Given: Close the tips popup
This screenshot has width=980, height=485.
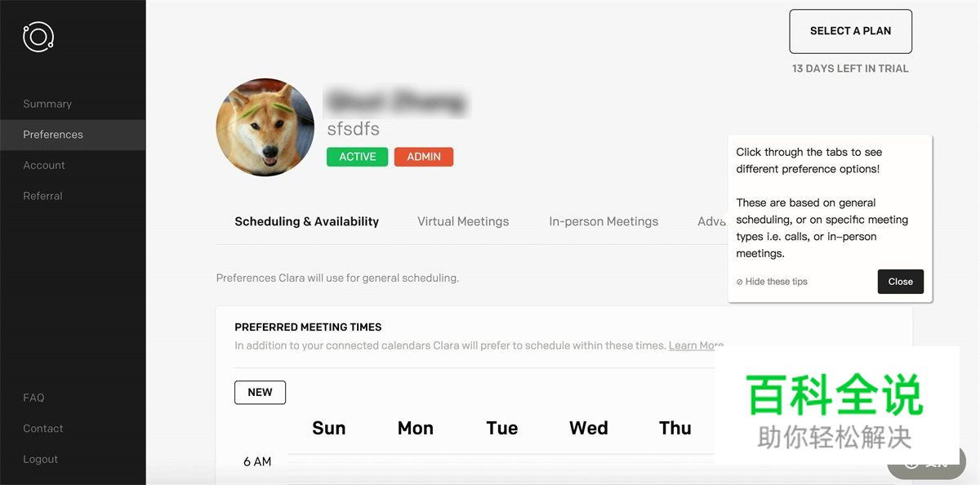Looking at the screenshot, I should [x=900, y=282].
